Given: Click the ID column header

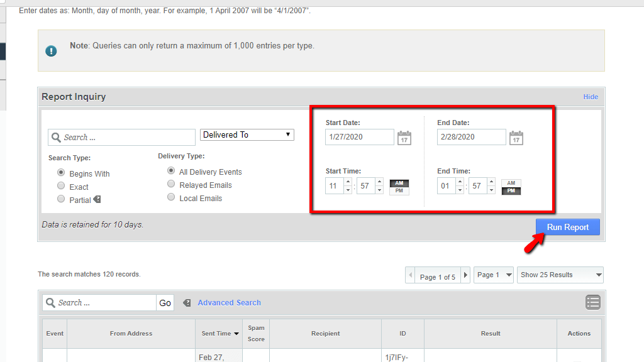Looking at the screenshot, I should point(402,334).
